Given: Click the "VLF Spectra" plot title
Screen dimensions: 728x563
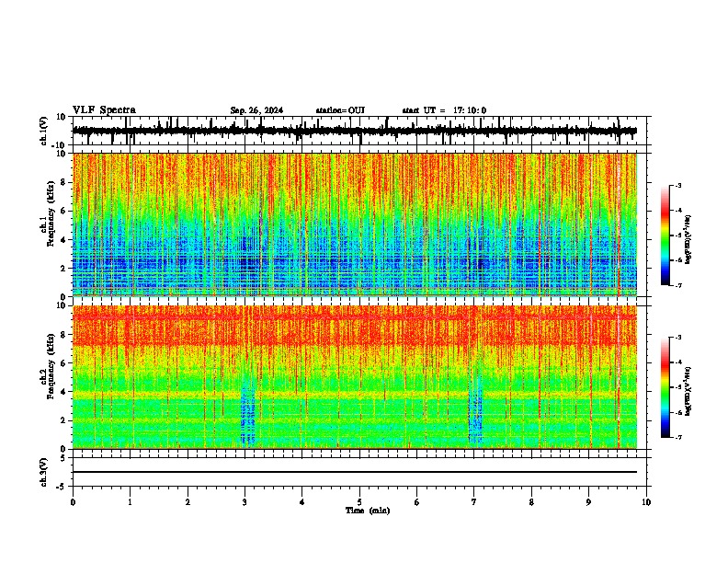Looking at the screenshot, I should (104, 110).
